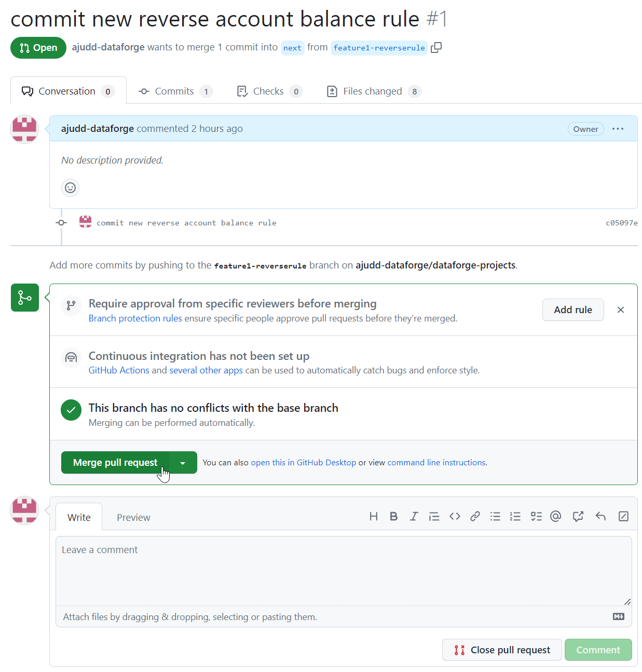Image resolution: width=642 pixels, height=672 pixels.
Task: Copy the feature1-reverserule branch name icon
Action: (x=436, y=47)
